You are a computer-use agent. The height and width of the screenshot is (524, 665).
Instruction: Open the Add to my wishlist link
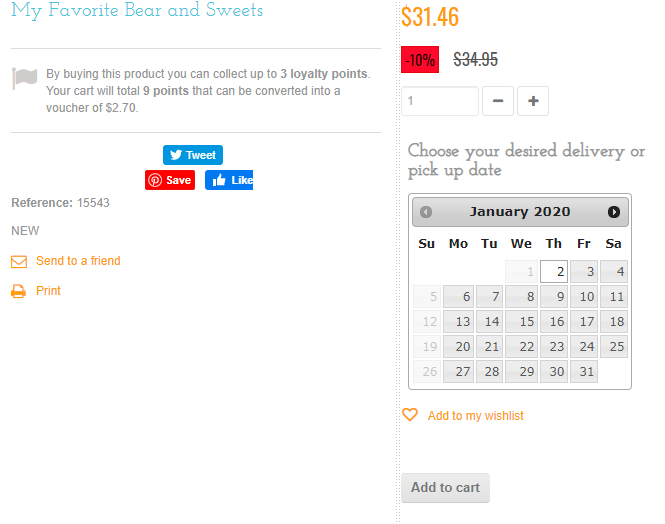[x=475, y=416]
